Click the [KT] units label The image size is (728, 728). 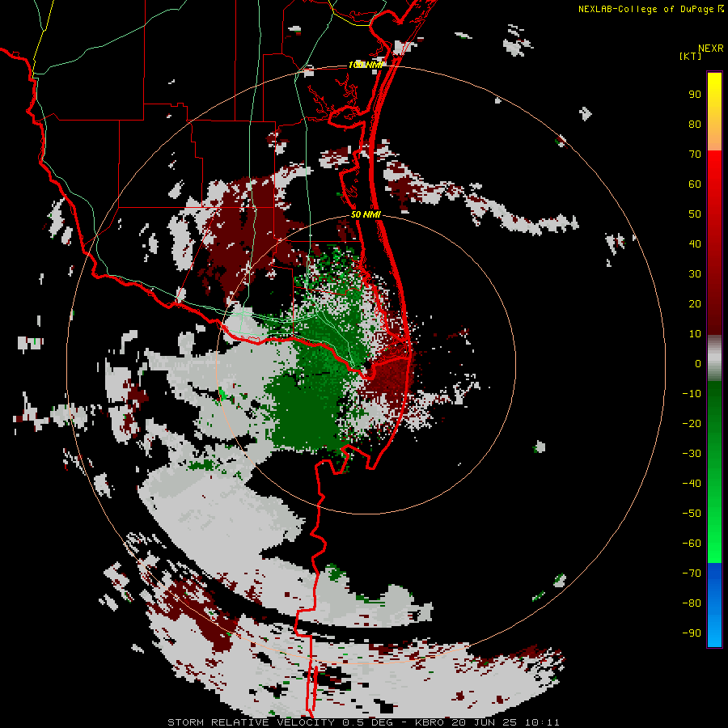pos(691,56)
